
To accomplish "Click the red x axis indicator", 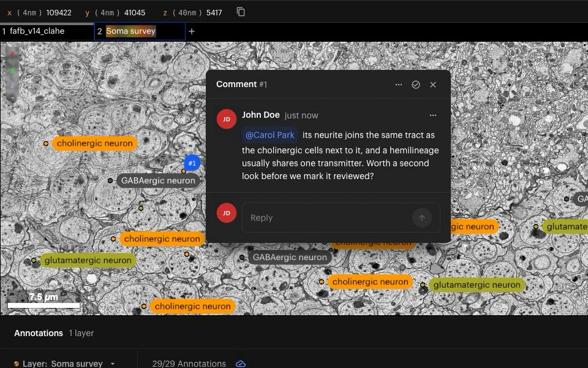I will click(12, 54).
